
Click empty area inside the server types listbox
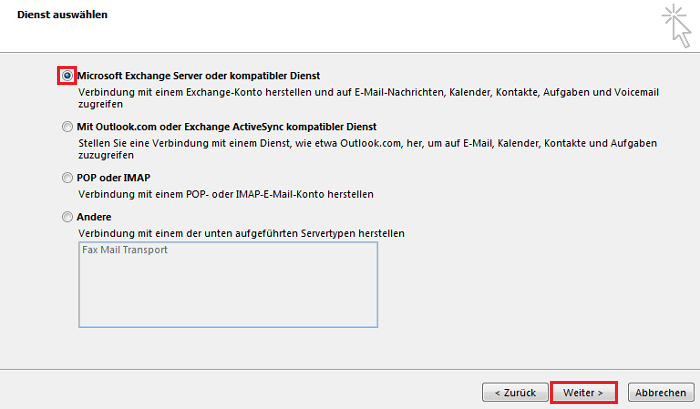click(x=228, y=292)
